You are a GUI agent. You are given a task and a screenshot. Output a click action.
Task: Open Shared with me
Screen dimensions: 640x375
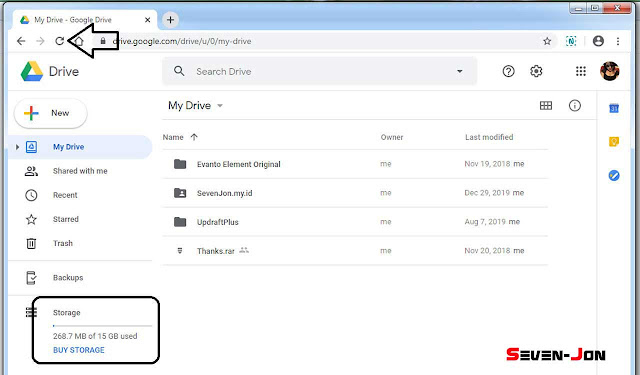[x=80, y=171]
